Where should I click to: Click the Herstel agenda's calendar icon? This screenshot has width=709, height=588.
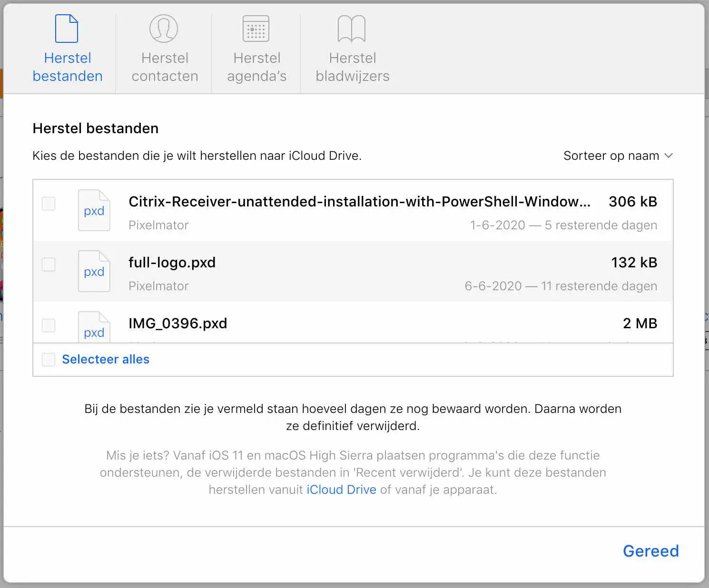pyautogui.click(x=256, y=29)
